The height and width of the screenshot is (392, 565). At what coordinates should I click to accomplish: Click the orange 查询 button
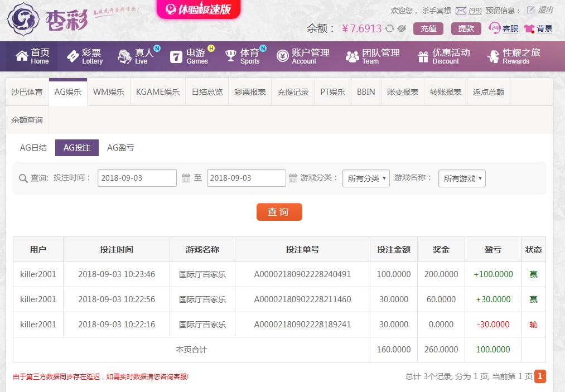coord(279,212)
